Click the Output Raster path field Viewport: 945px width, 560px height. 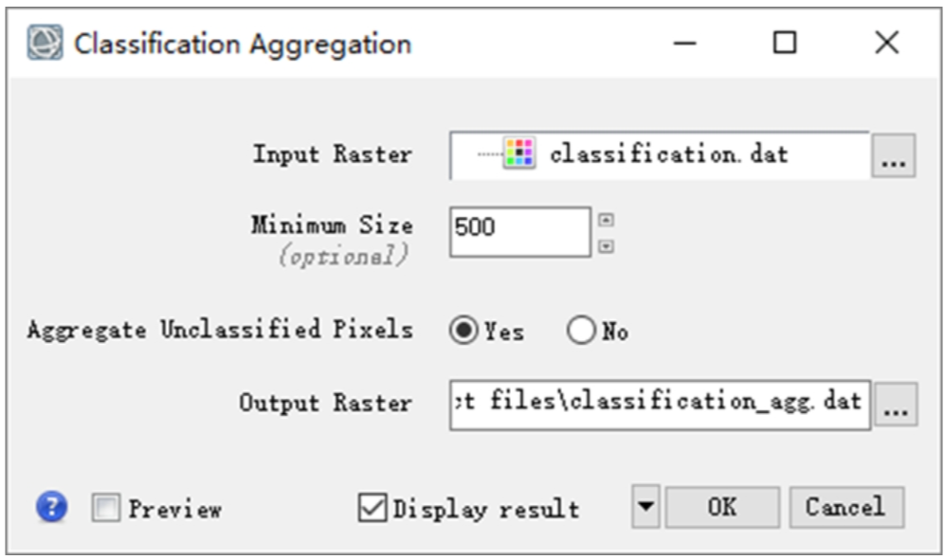coord(659,403)
